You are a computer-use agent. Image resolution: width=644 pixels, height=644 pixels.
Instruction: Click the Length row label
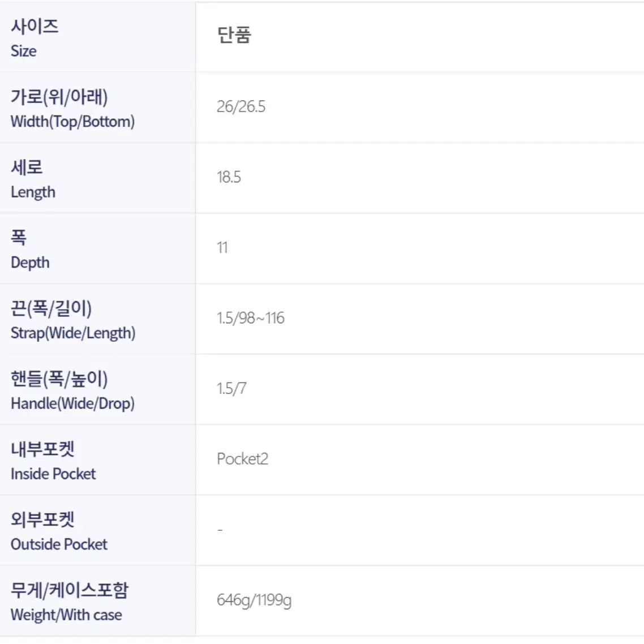33,192
